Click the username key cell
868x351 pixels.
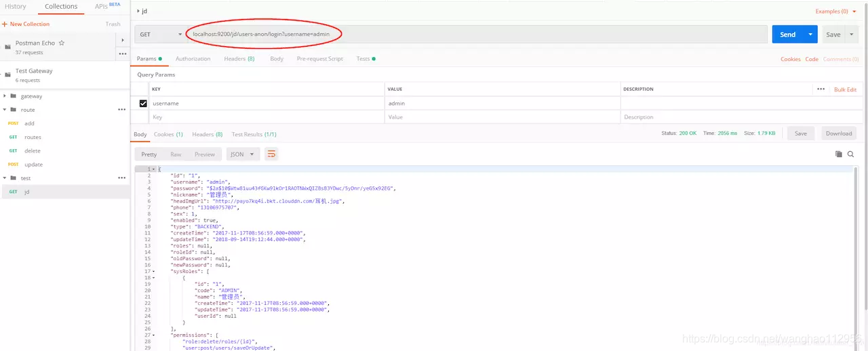[x=267, y=103]
